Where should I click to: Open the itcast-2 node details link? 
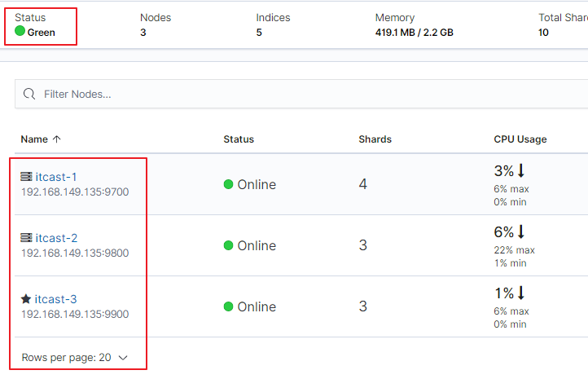(x=56, y=238)
